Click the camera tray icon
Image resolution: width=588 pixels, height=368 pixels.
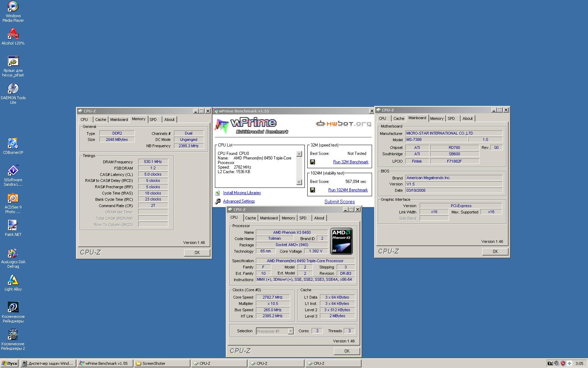click(x=550, y=363)
